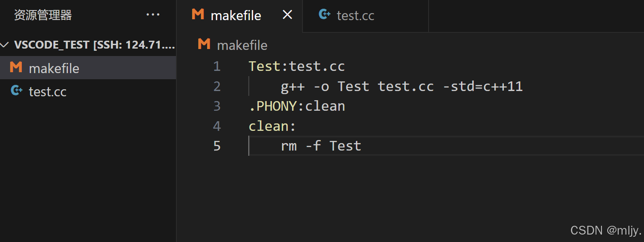Viewport: 644px width, 242px height.
Task: Close the makefile editor tab
Action: point(287,15)
